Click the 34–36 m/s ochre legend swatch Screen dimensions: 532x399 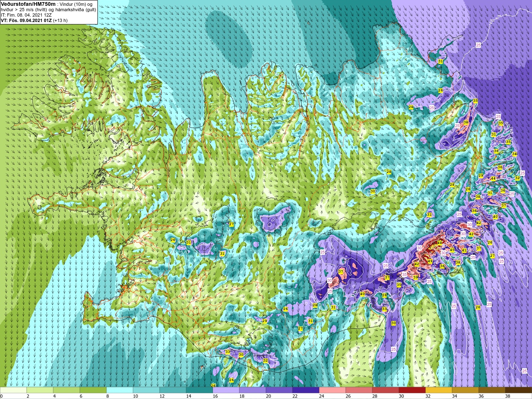click(465, 390)
